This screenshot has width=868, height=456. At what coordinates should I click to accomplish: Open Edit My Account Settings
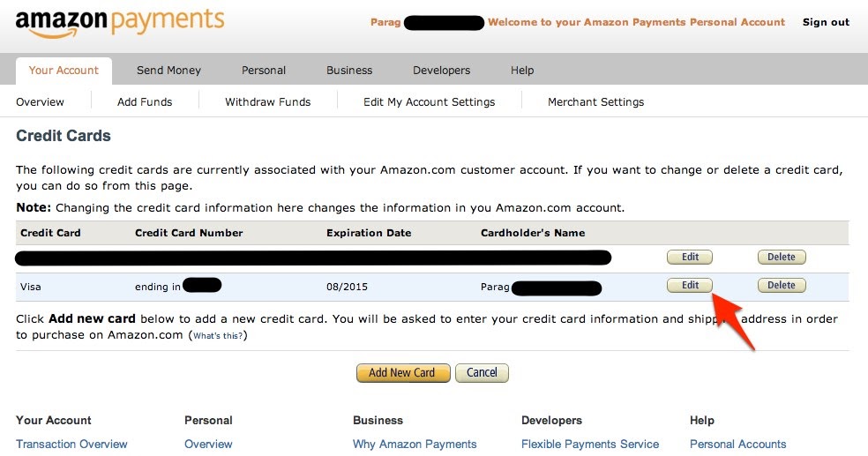(x=429, y=101)
